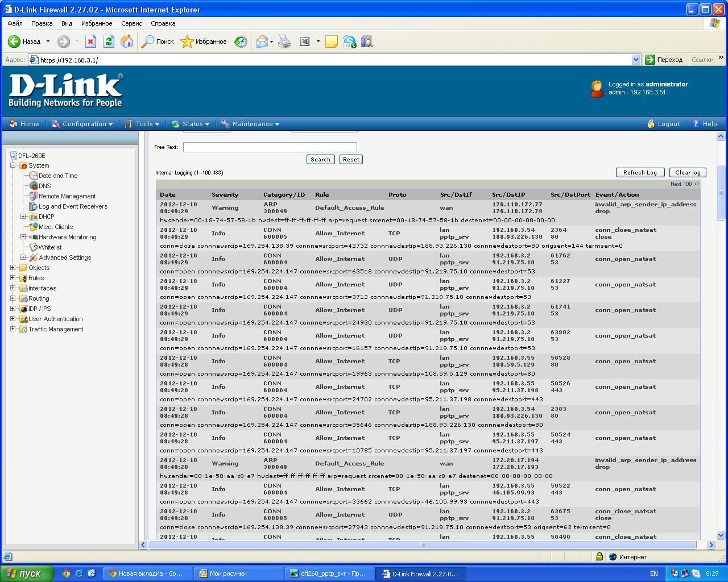Open the Back button history dropdown
Screen dimensions: 728x582
click(x=48, y=41)
